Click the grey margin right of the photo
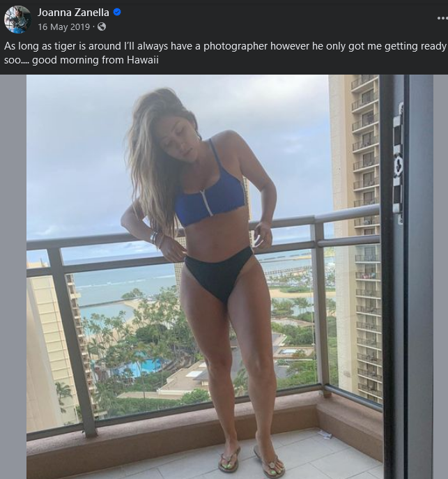The image size is (448, 479). (440, 277)
